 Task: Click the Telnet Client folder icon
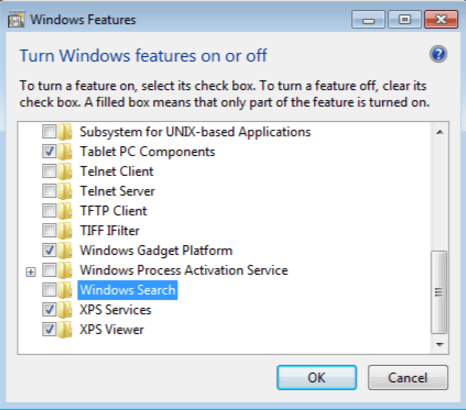[65, 171]
